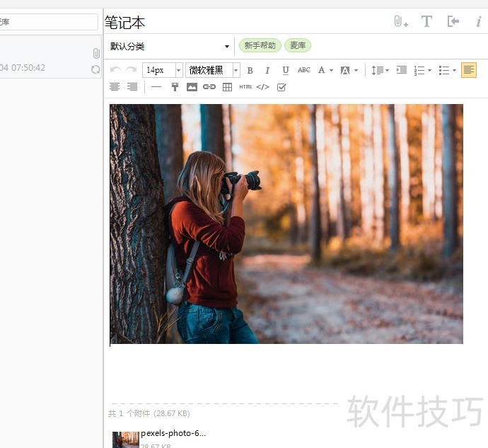Click the underline icon

[285, 70]
